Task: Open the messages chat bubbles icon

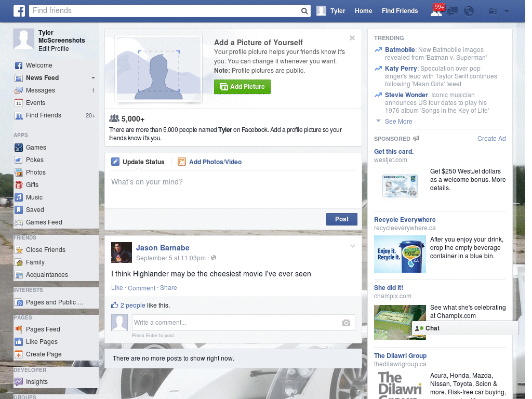Action: [x=453, y=11]
